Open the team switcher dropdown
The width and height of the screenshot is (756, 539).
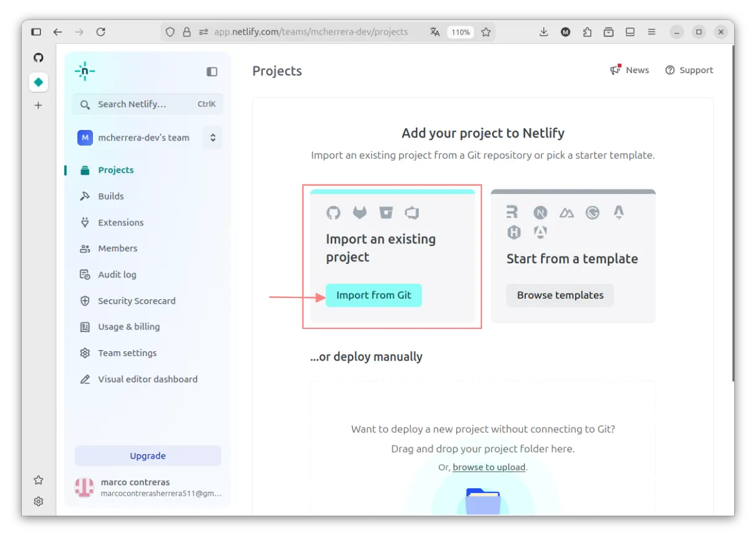click(213, 138)
